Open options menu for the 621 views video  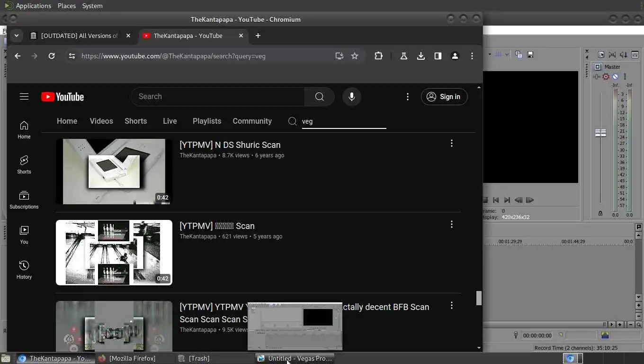[x=452, y=224]
